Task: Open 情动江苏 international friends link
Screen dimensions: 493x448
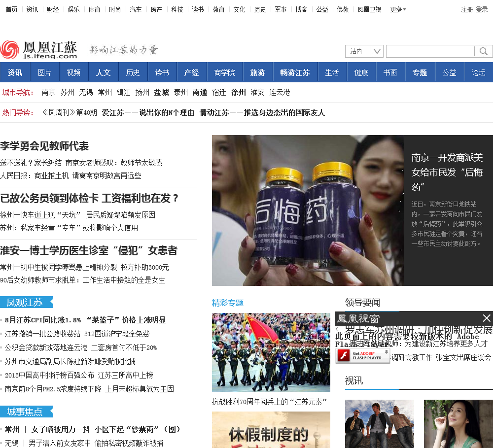Action: pyautogui.click(x=262, y=112)
